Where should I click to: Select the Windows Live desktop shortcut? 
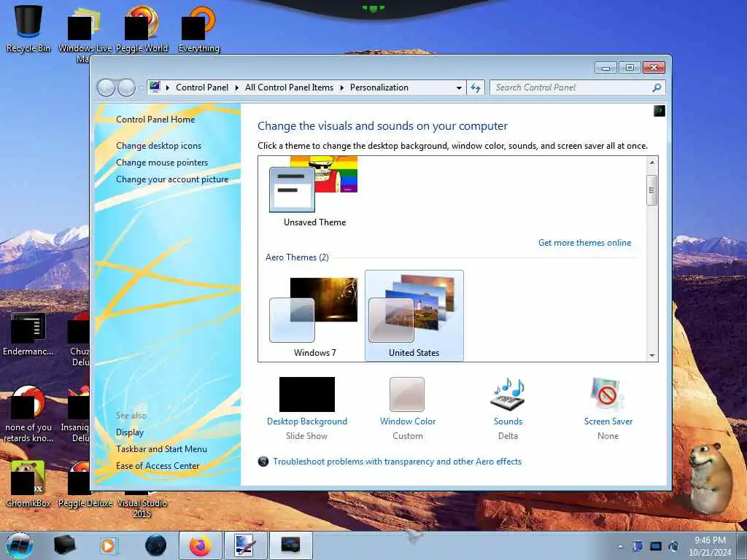[85, 34]
